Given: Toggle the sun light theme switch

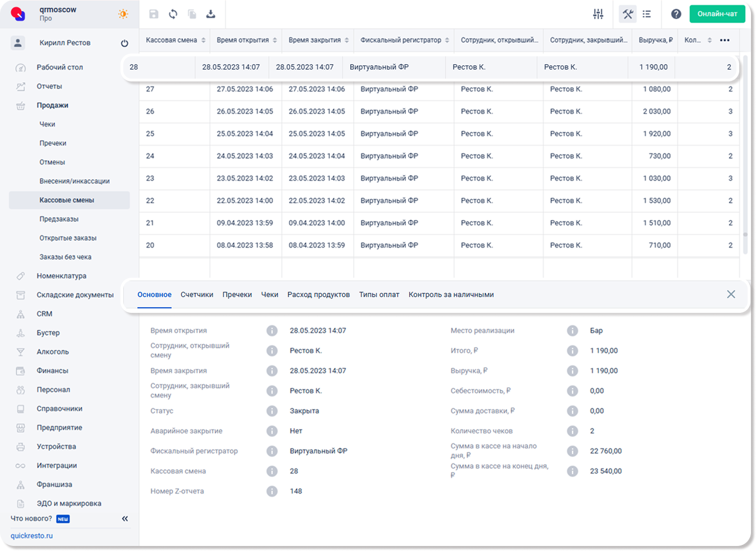Looking at the screenshot, I should tap(123, 14).
